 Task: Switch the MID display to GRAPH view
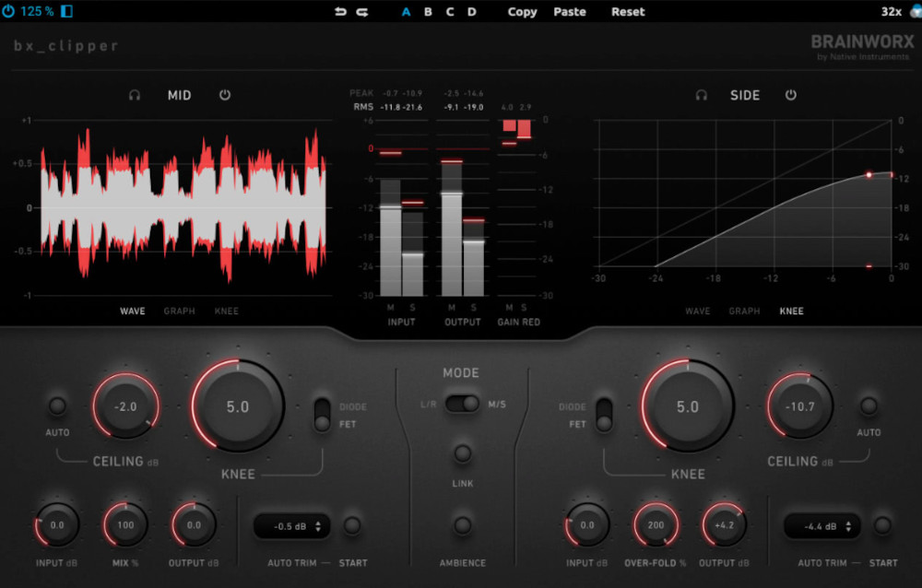(179, 311)
